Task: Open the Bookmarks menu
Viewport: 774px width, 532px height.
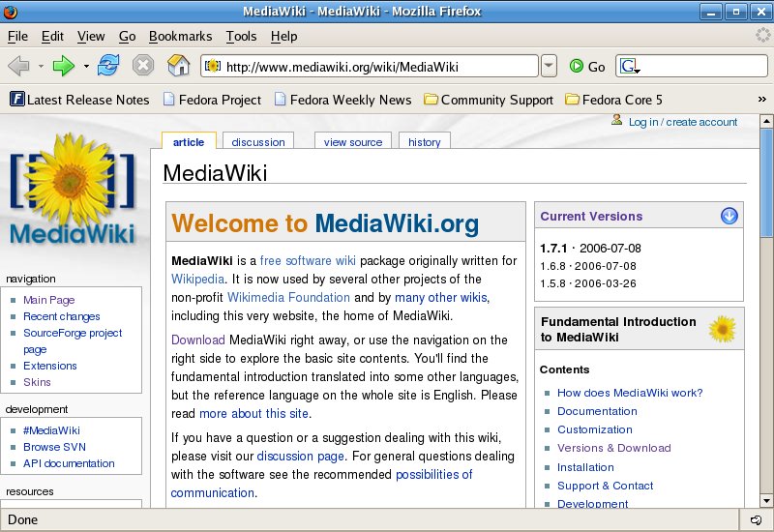Action: click(x=180, y=36)
